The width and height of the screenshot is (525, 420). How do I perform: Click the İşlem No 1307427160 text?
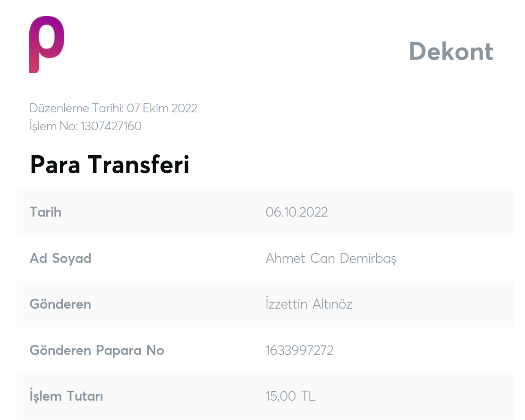[85, 126]
